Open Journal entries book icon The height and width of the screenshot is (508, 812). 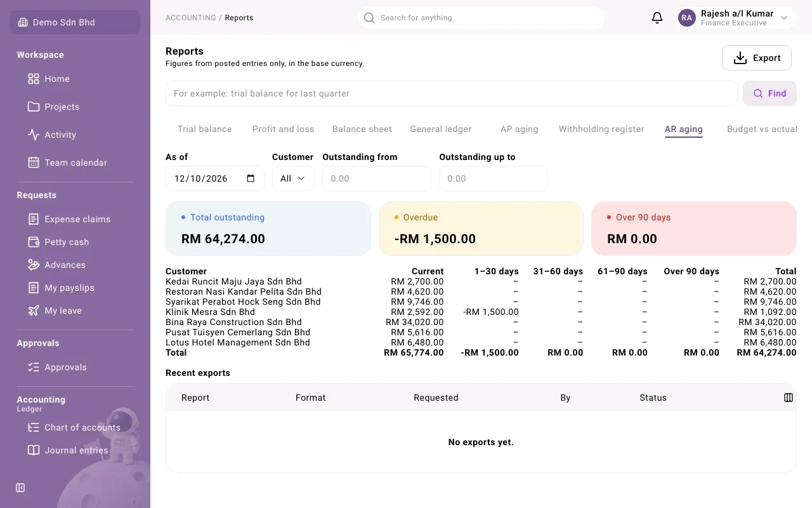(x=34, y=450)
